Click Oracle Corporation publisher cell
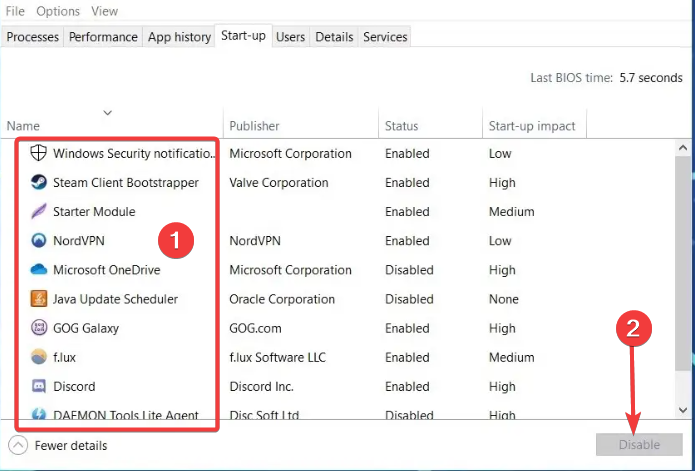The width and height of the screenshot is (695, 471). click(x=282, y=299)
